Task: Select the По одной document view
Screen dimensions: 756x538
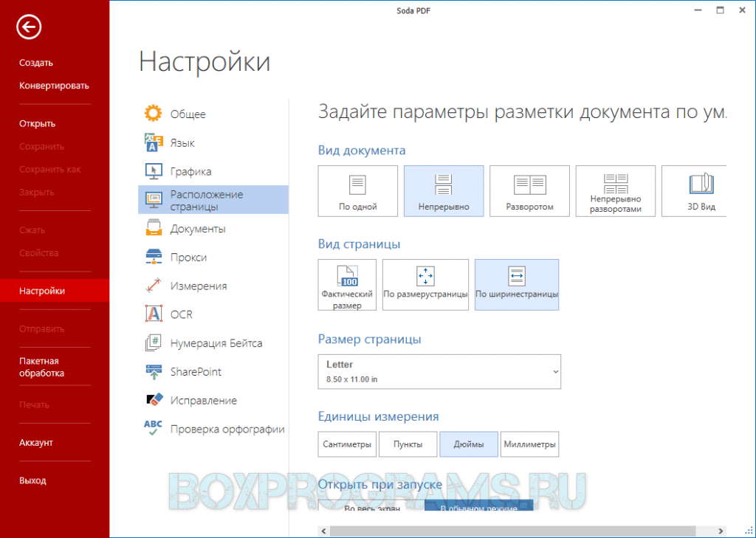Action: pyautogui.click(x=358, y=191)
